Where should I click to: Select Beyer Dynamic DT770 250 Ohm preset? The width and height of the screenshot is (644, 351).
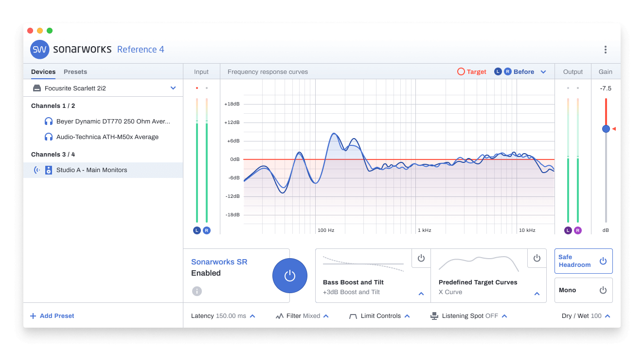103,122
